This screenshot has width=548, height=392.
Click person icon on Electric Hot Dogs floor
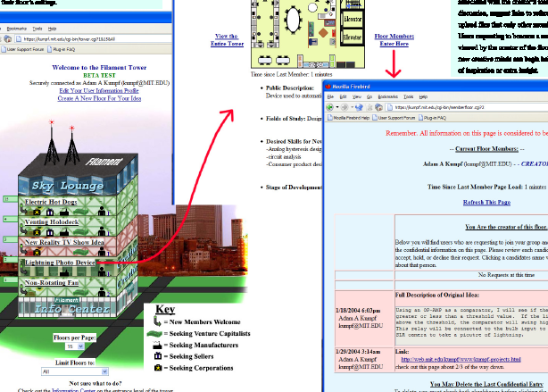102,212
